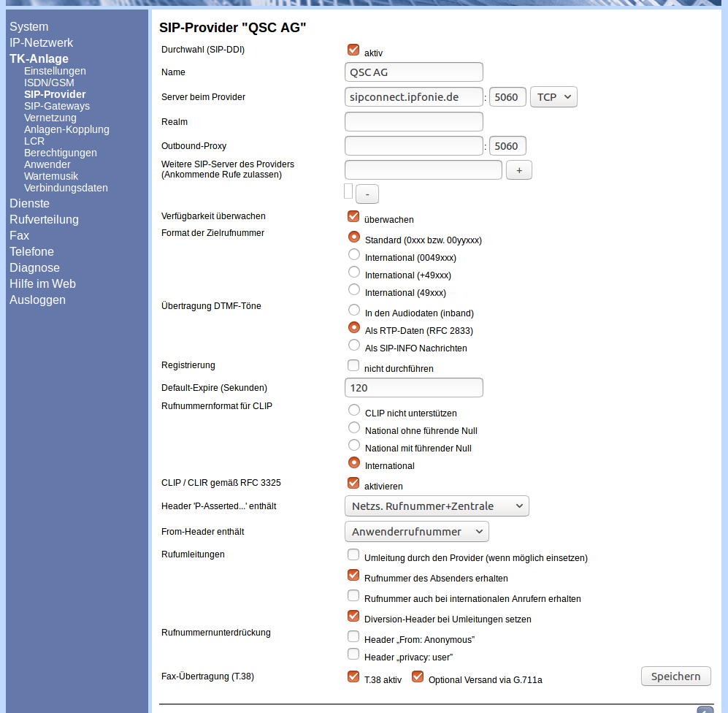Enable 'Registrierung nicht durchführen' checkbox
728x713 pixels.
(353, 365)
